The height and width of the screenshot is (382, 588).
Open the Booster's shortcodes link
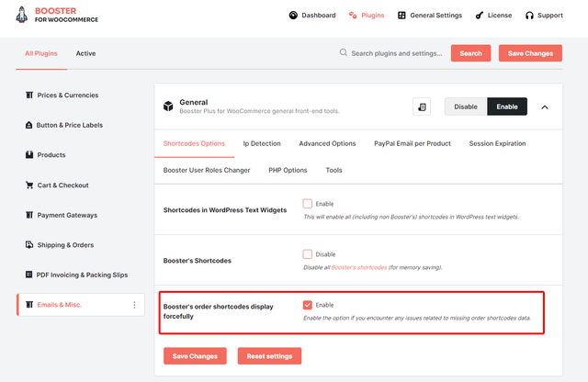(359, 267)
